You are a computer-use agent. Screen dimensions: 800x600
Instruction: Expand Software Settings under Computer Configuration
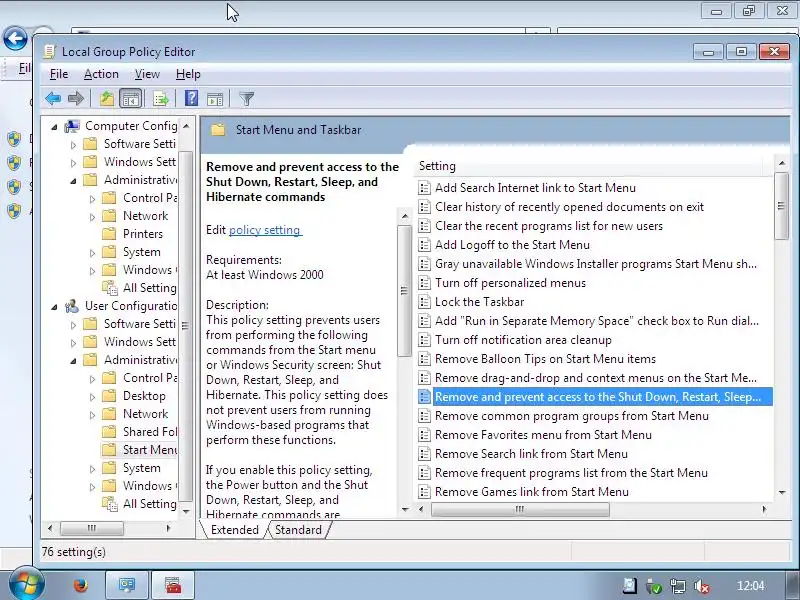click(x=73, y=145)
